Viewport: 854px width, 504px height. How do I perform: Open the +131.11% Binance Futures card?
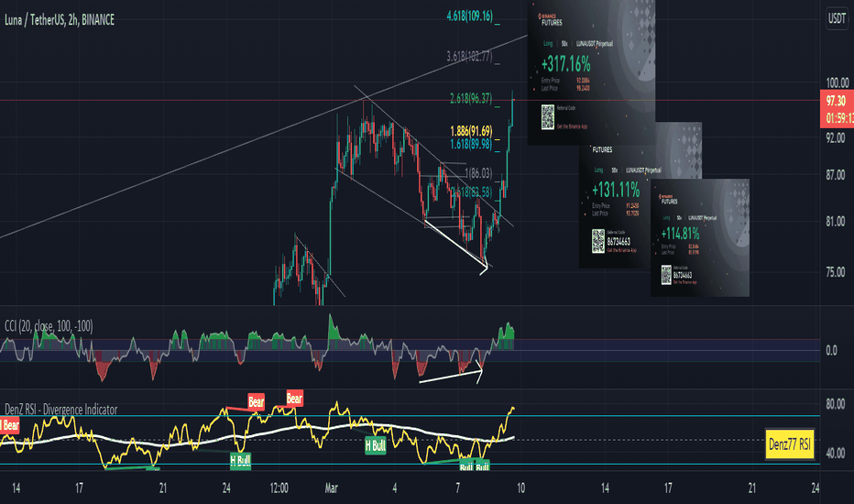(x=616, y=207)
